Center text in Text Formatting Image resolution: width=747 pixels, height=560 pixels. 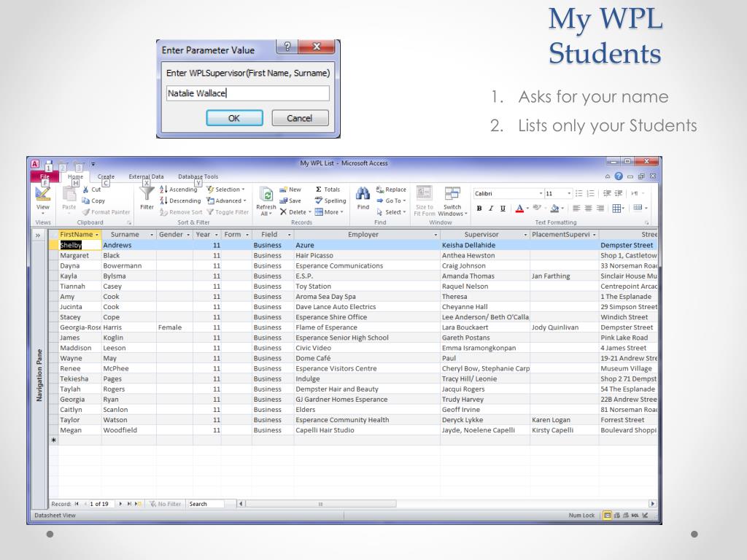589,209
